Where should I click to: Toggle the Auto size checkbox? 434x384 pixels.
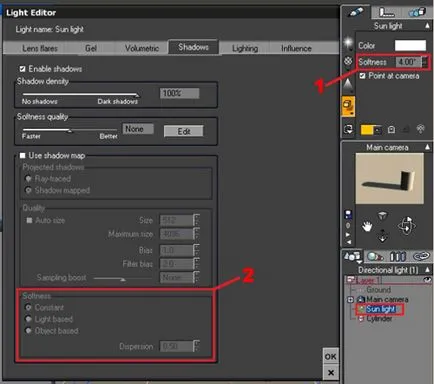click(29, 220)
